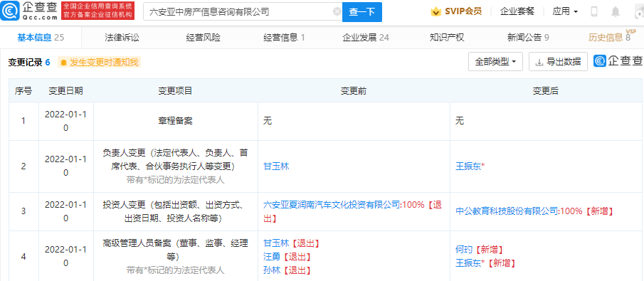Switch to 基本信息 tab

(41, 38)
